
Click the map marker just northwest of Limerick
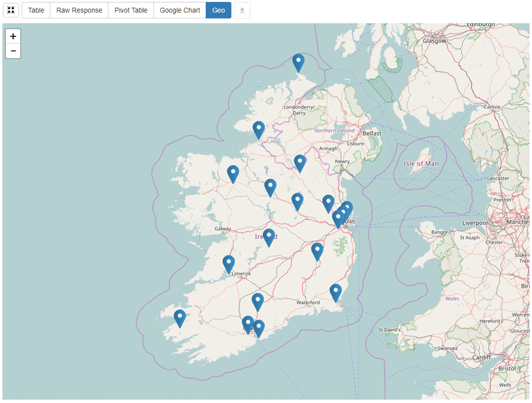[229, 265]
